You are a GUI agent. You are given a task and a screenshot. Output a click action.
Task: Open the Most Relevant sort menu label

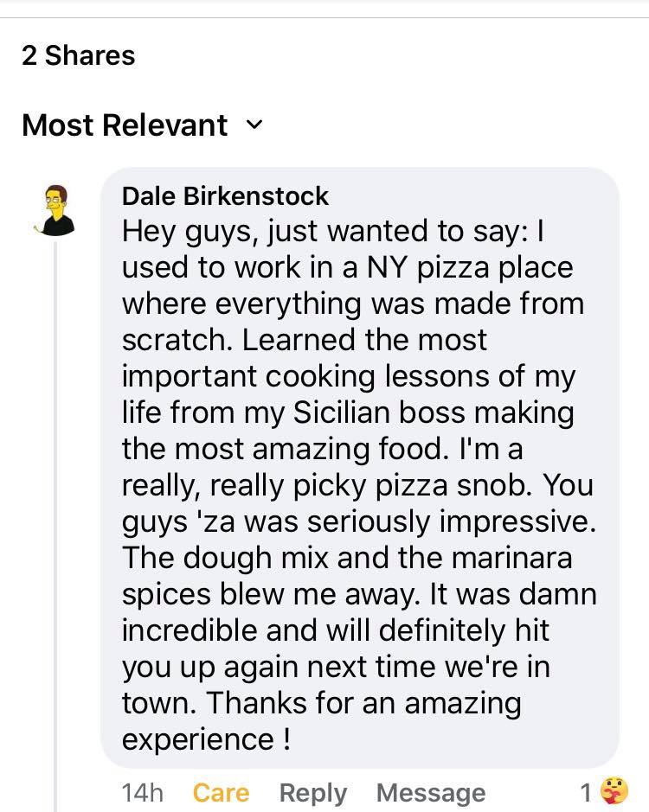[x=125, y=125]
